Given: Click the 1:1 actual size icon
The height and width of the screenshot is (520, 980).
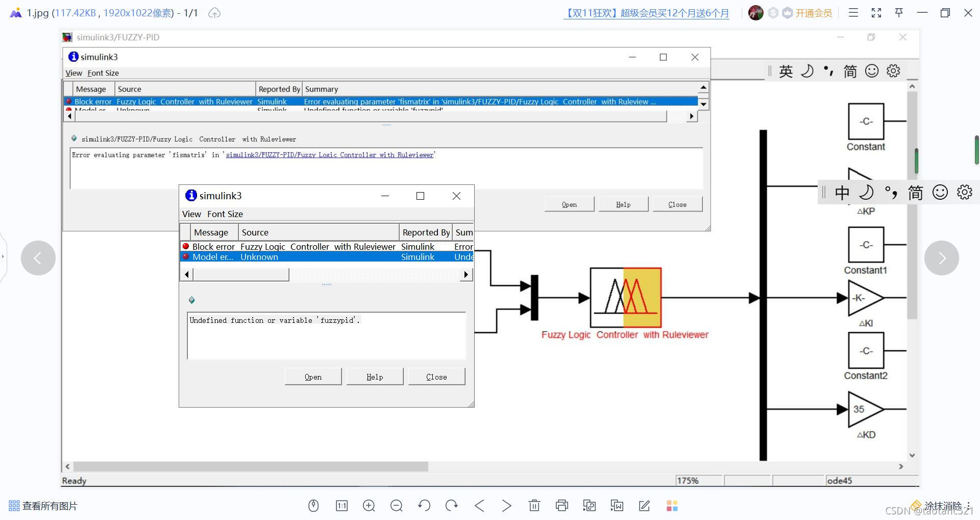Looking at the screenshot, I should (341, 506).
